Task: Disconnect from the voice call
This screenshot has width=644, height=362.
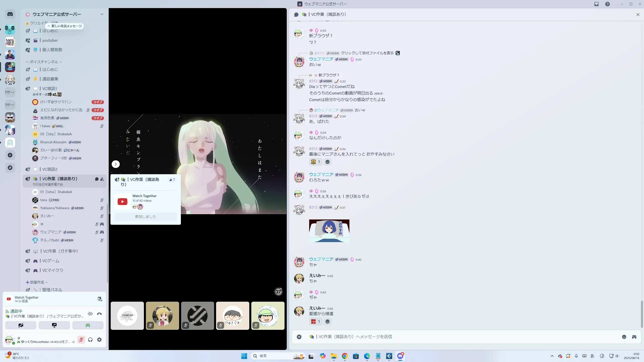Action: tap(99, 314)
